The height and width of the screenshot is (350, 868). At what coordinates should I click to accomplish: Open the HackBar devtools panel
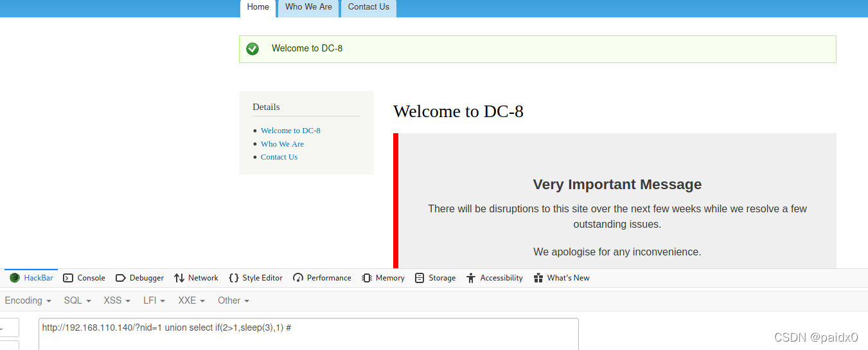(x=31, y=278)
